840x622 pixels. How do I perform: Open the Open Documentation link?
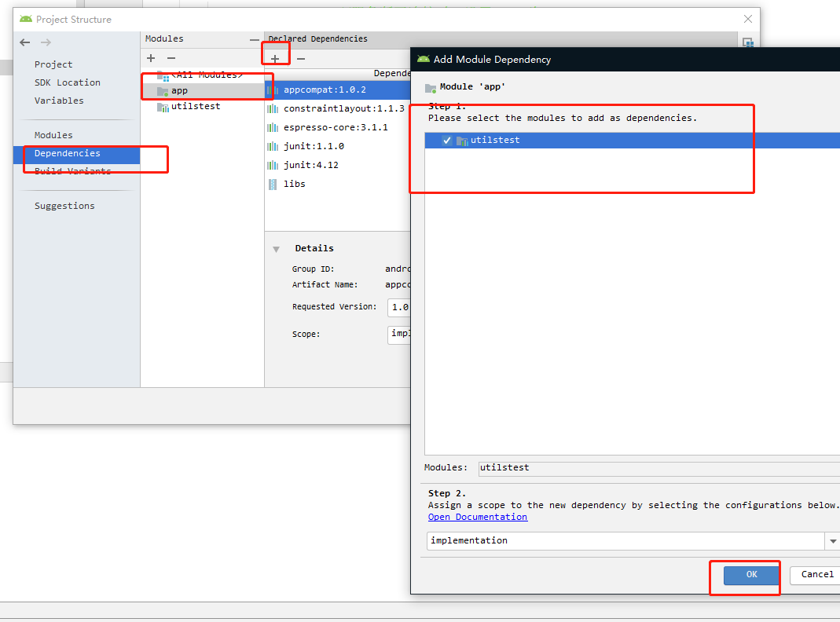[477, 517]
